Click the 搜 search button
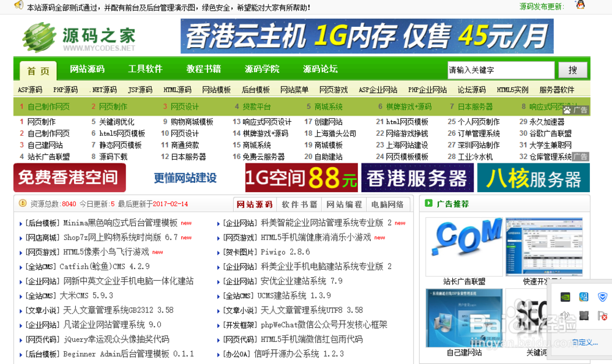The width and height of the screenshot is (612, 364). 573,70
